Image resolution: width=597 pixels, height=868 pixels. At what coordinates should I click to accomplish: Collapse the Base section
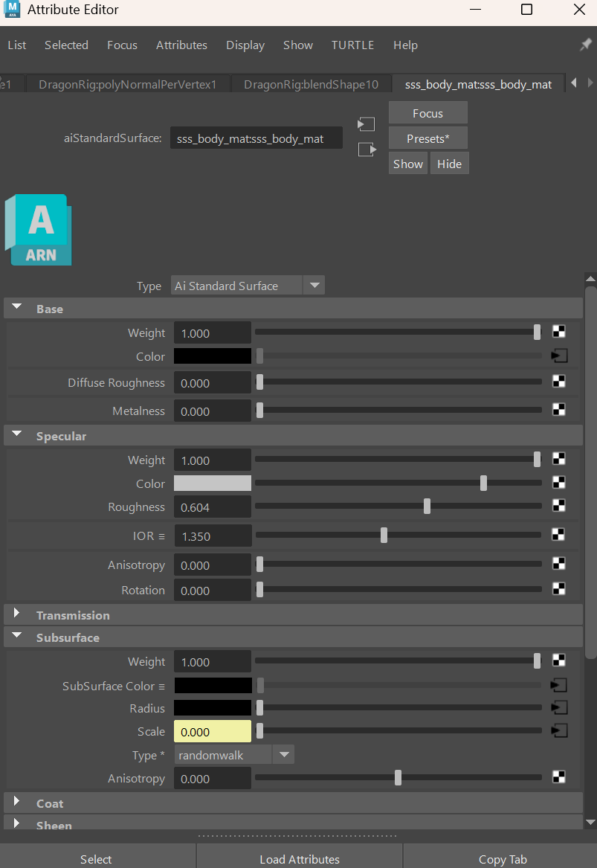[16, 307]
